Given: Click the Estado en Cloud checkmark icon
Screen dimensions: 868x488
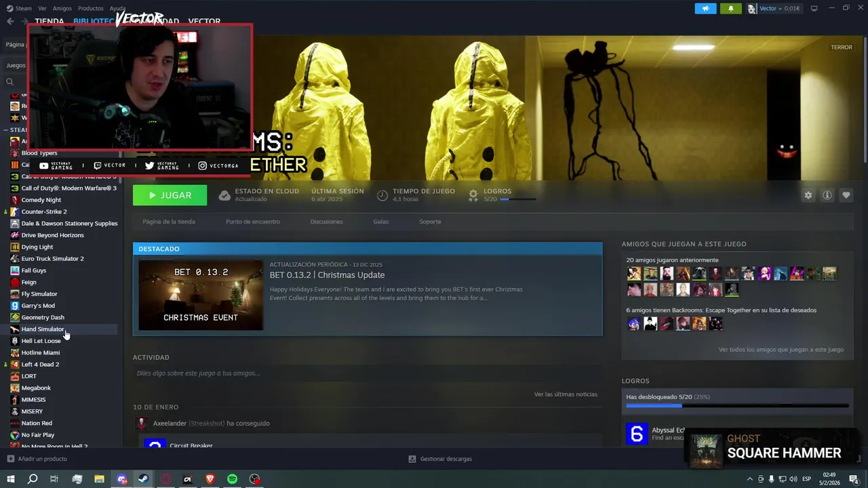Looking at the screenshot, I should (224, 195).
